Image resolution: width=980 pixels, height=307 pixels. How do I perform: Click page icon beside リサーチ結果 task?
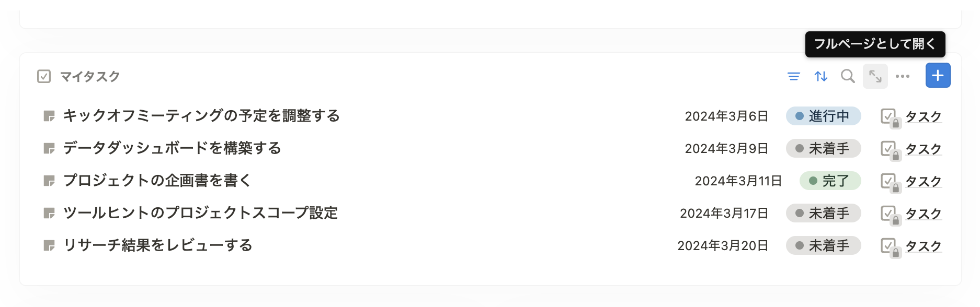49,245
